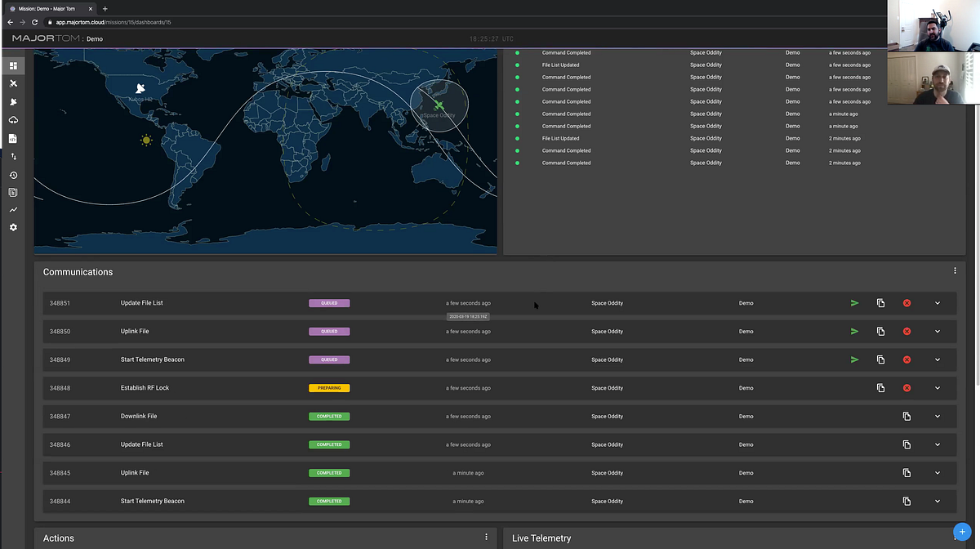The height and width of the screenshot is (549, 980).
Task: Open the satellites icon in left sidebar
Action: [x=13, y=83]
